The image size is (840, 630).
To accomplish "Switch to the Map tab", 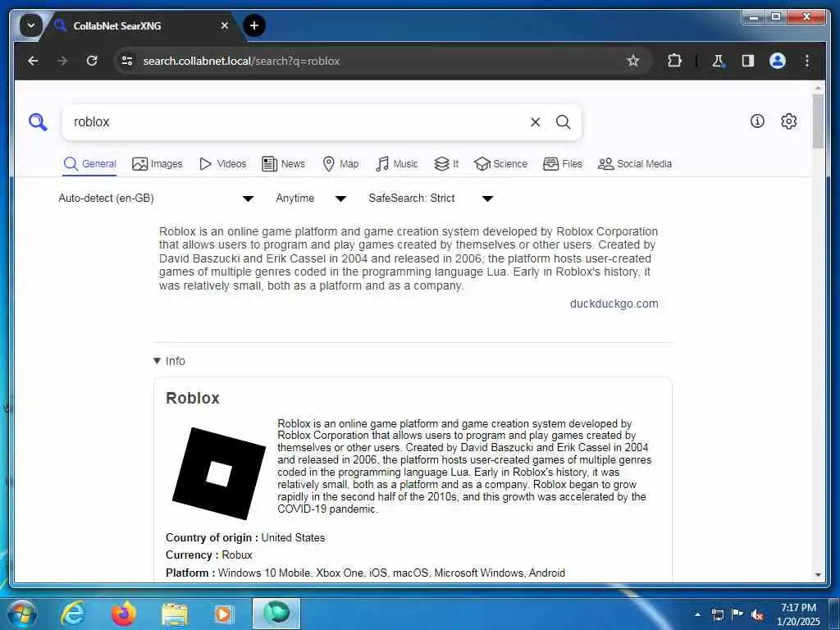I will [x=340, y=164].
